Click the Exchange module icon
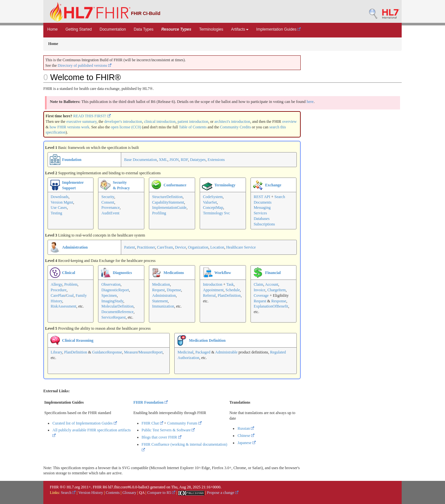 click(258, 185)
